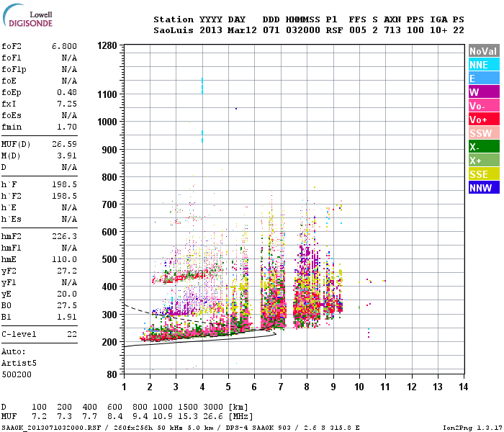Click the hmE value 110.0

[x=64, y=259]
